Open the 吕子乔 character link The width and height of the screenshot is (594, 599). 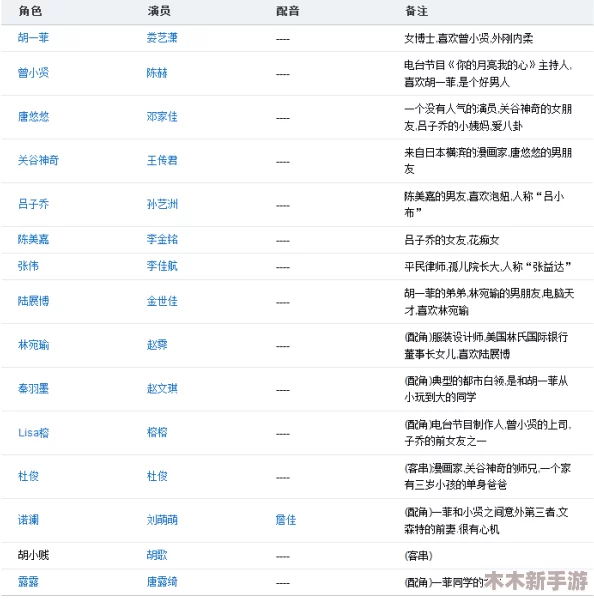[x=33, y=204]
